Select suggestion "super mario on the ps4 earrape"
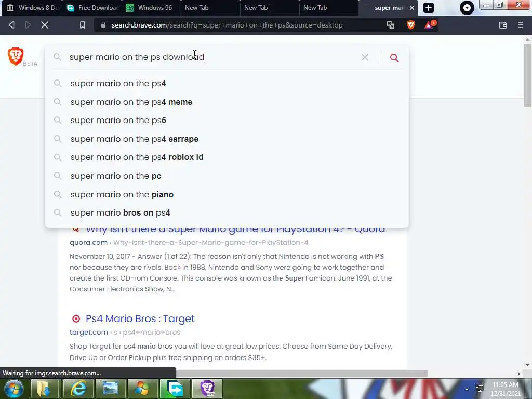Screen dimensions: 532x399 coord(227,139)
